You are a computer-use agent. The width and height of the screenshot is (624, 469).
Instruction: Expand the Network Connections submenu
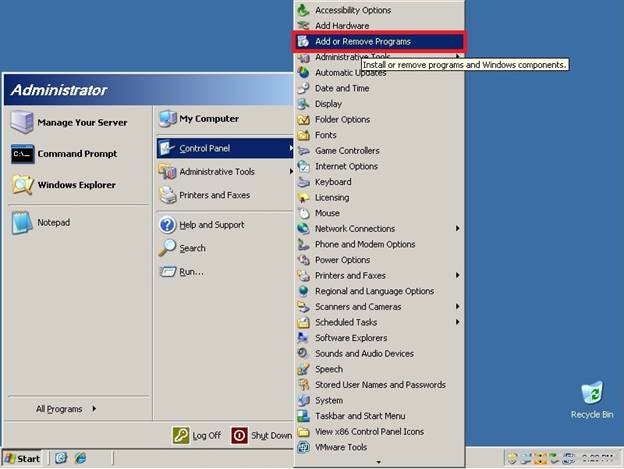point(458,229)
